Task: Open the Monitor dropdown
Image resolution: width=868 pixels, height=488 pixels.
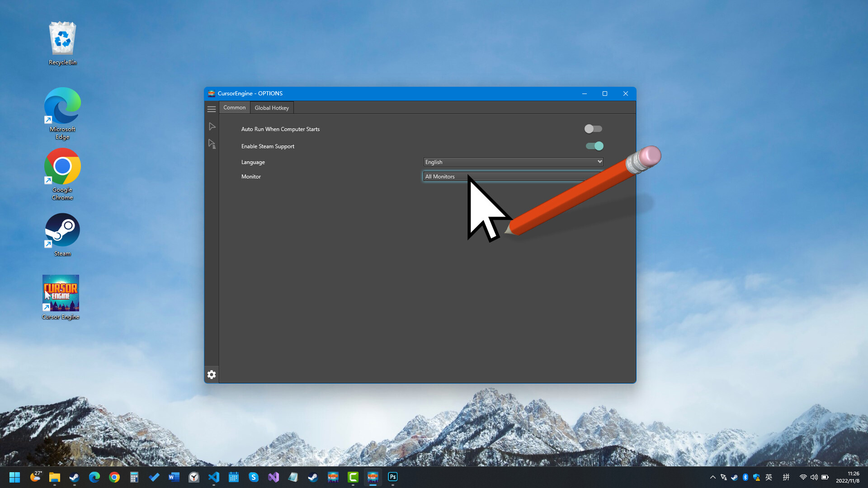Action: pos(513,176)
